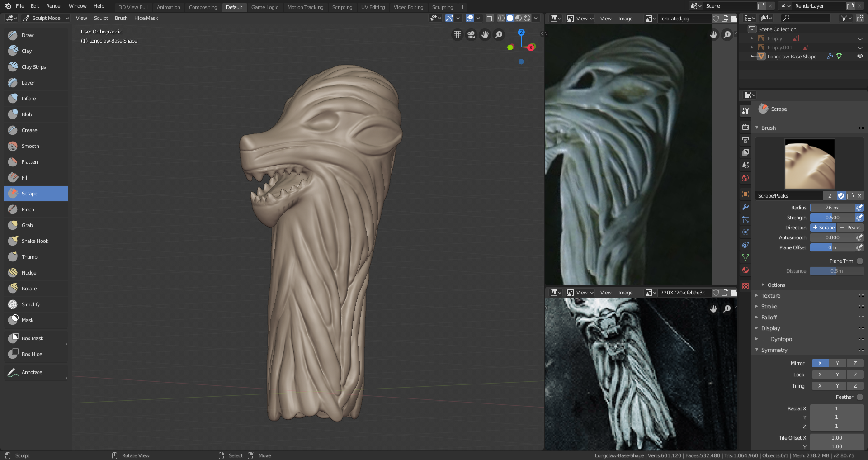The image size is (868, 460).
Task: Toggle camera view in 3D viewport
Action: pyautogui.click(x=471, y=35)
